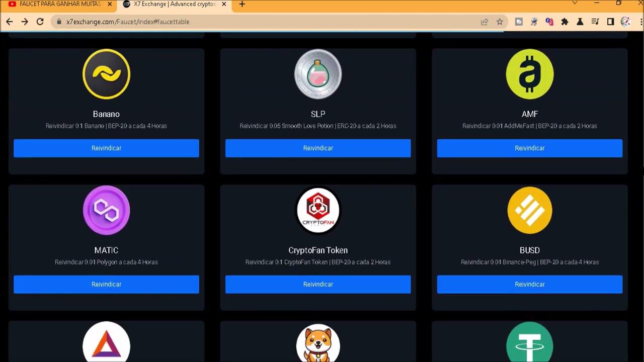Open the Chrome three-dot menu
This screenshot has width=644, height=362.
click(640, 22)
